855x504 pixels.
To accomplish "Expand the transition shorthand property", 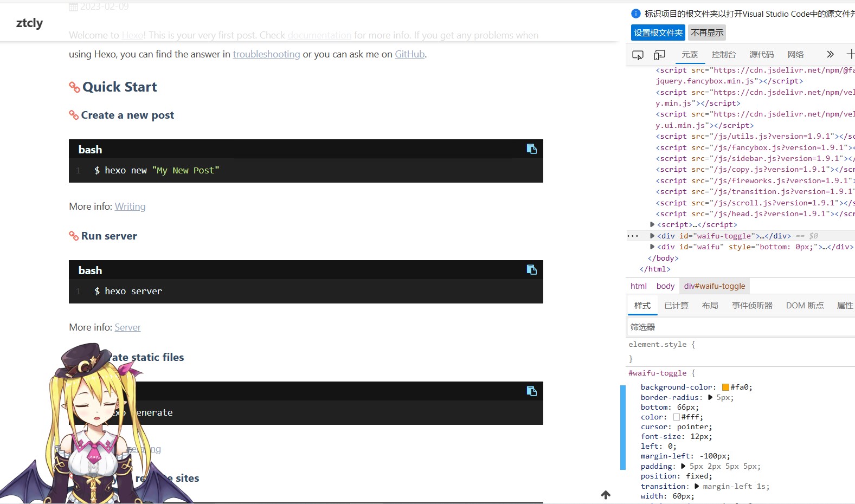I will (697, 486).
